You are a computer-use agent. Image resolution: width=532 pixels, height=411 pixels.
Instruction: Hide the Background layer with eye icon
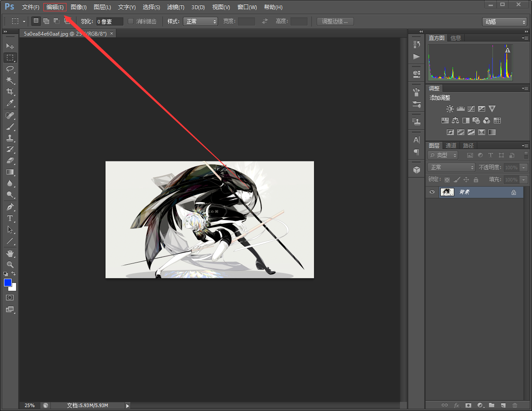[x=432, y=192]
